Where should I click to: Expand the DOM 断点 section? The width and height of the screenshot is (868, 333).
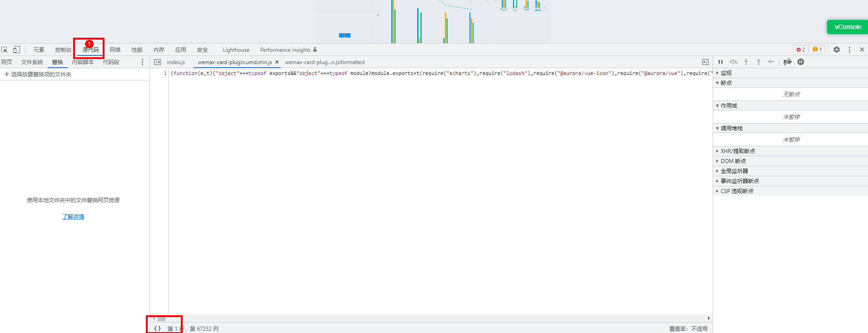pyautogui.click(x=790, y=161)
